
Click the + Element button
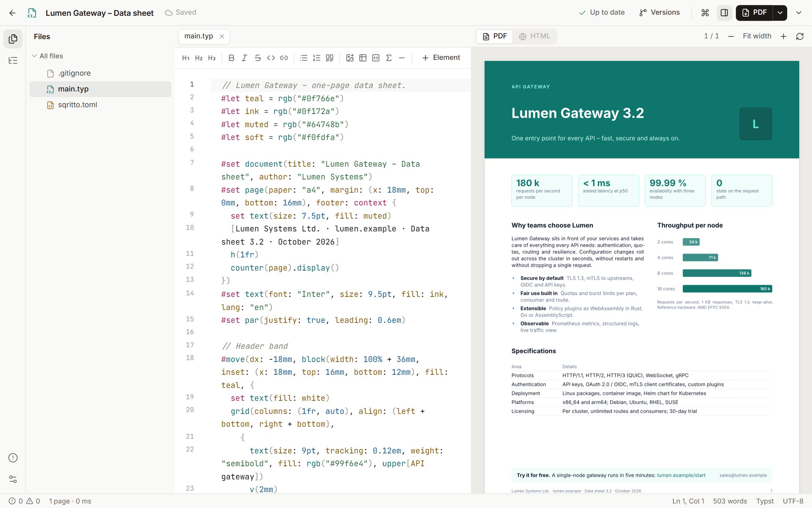pos(441,58)
